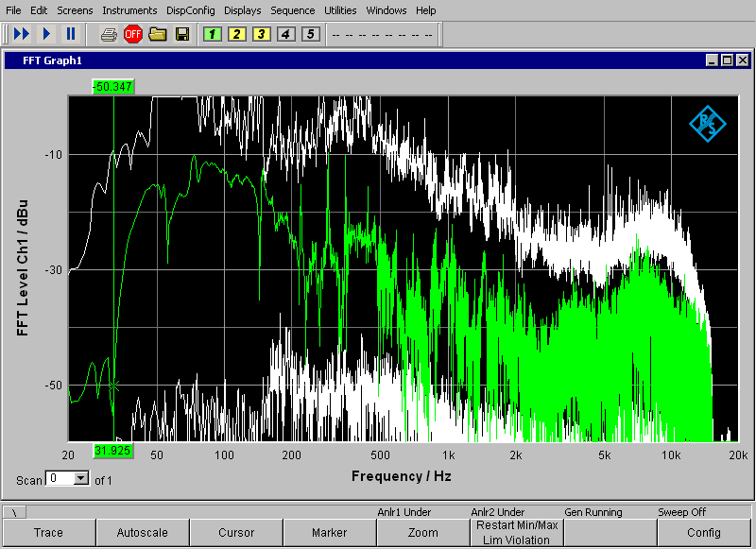Click the Anlr1 Under status text
Screen dimensions: 756x549
(x=404, y=512)
